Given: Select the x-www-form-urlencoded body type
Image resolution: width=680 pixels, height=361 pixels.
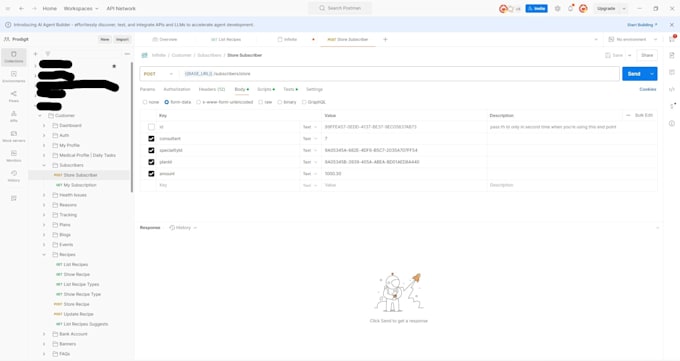Looking at the screenshot, I should [x=199, y=102].
